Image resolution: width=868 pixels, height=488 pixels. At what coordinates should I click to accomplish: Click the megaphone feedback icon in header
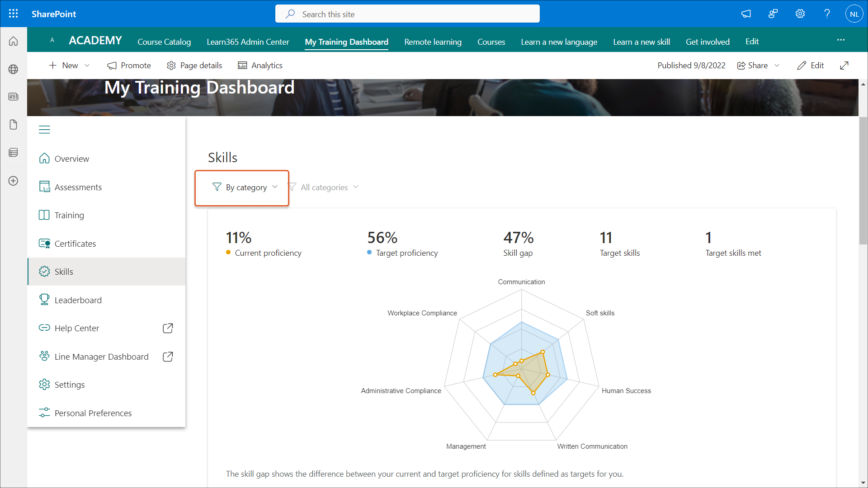pyautogui.click(x=746, y=14)
